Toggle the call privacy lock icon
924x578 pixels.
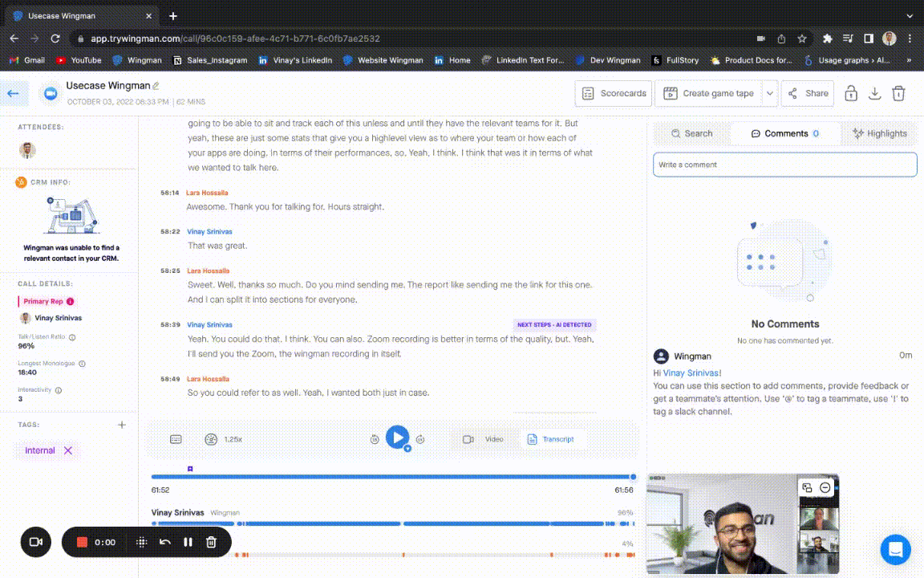(x=850, y=93)
